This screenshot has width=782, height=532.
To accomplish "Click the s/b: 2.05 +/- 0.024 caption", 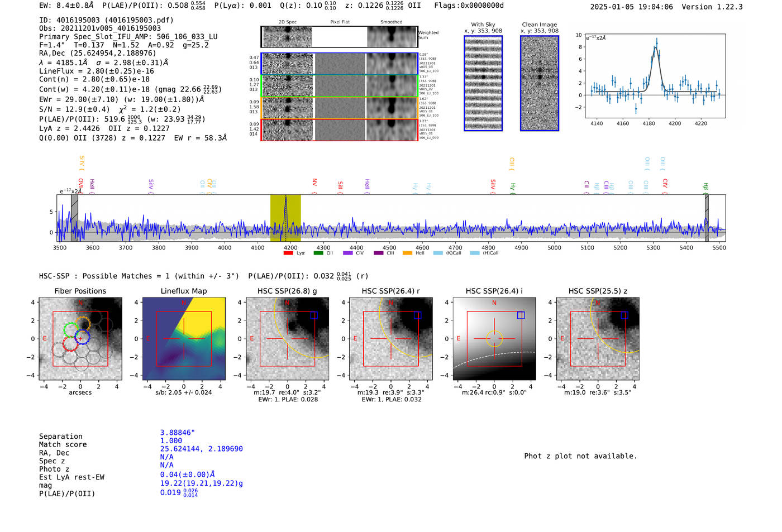I will click(x=184, y=392).
